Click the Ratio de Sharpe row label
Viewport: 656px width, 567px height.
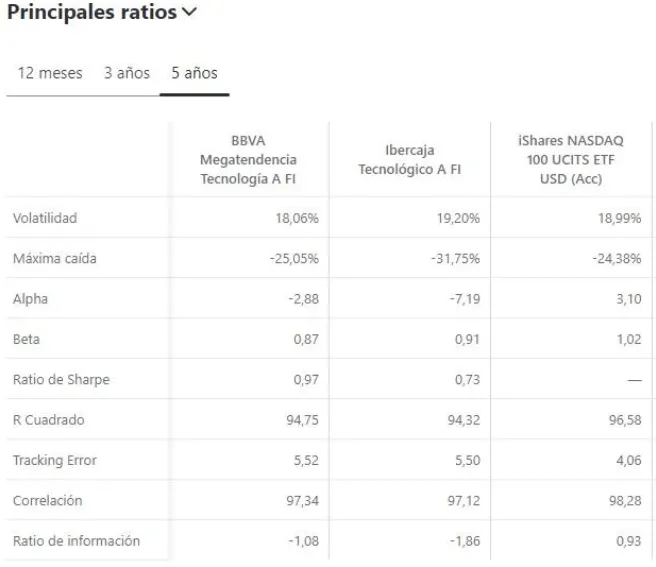click(x=61, y=379)
